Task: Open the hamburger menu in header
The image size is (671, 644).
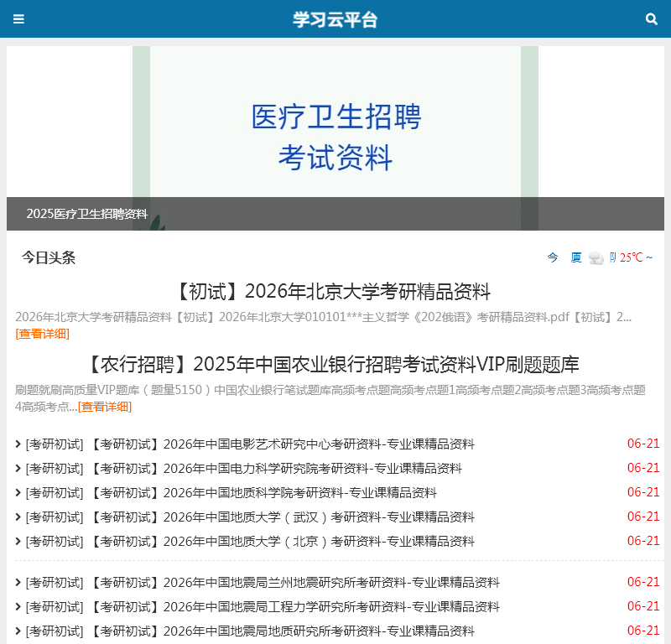Action: point(18,19)
